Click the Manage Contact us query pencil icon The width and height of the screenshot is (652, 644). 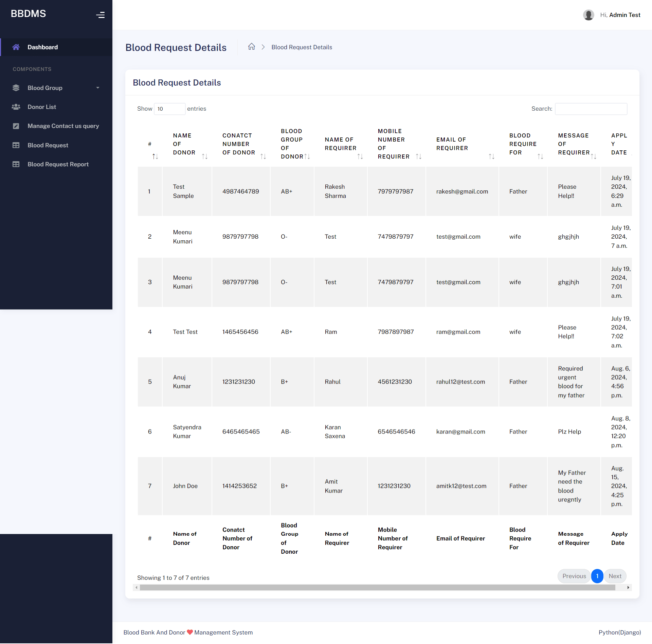tap(16, 126)
